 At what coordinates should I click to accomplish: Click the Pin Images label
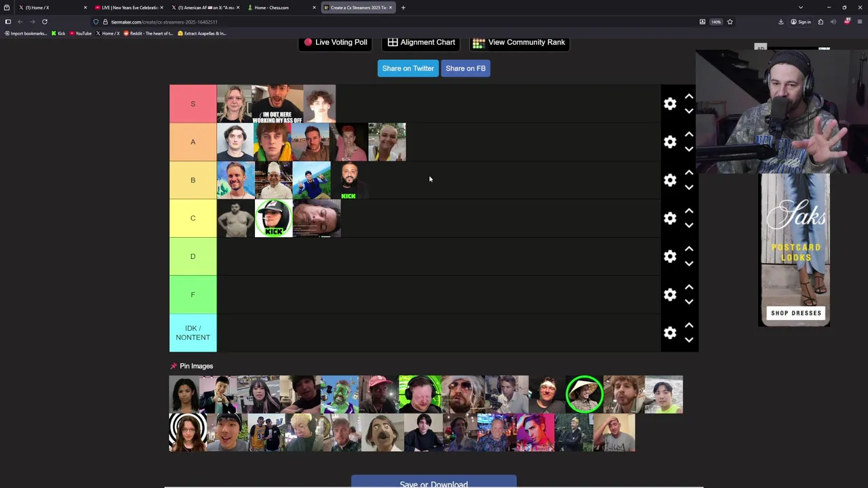click(x=196, y=366)
